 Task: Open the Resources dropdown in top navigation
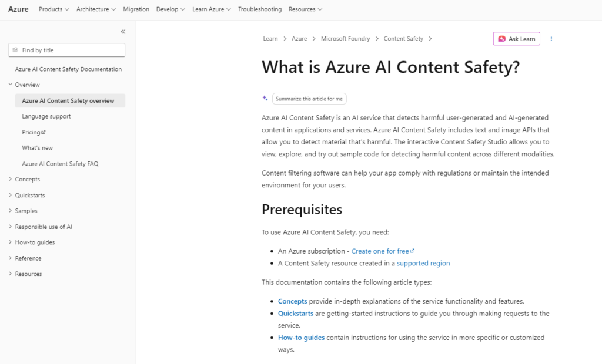coord(305,9)
